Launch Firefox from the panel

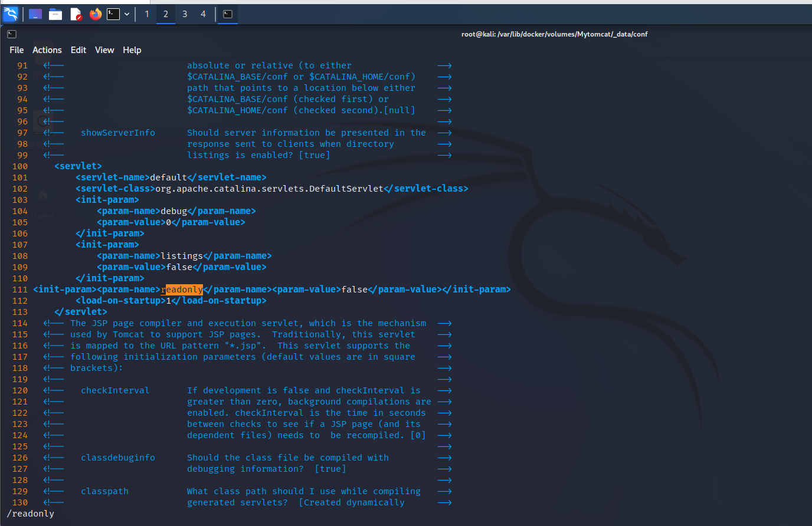coord(96,14)
